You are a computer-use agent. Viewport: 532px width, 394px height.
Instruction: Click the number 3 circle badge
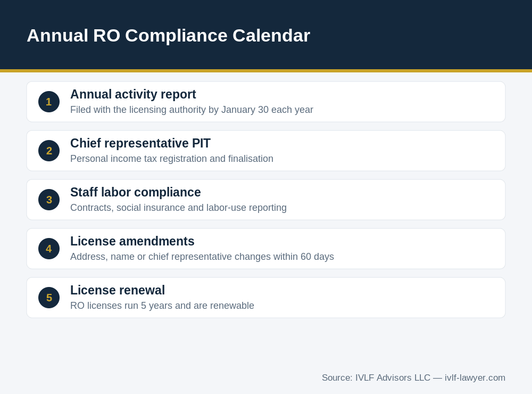pos(49,199)
